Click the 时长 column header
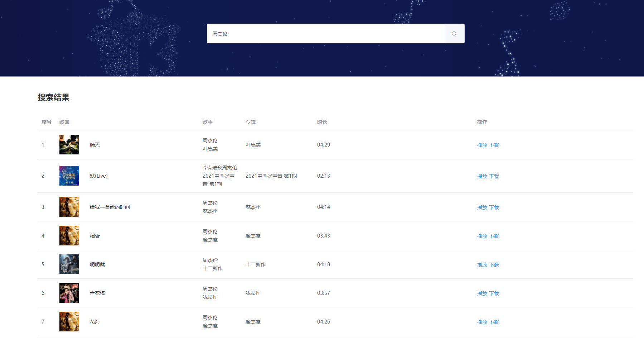The width and height of the screenshot is (644, 340). pyautogui.click(x=322, y=122)
